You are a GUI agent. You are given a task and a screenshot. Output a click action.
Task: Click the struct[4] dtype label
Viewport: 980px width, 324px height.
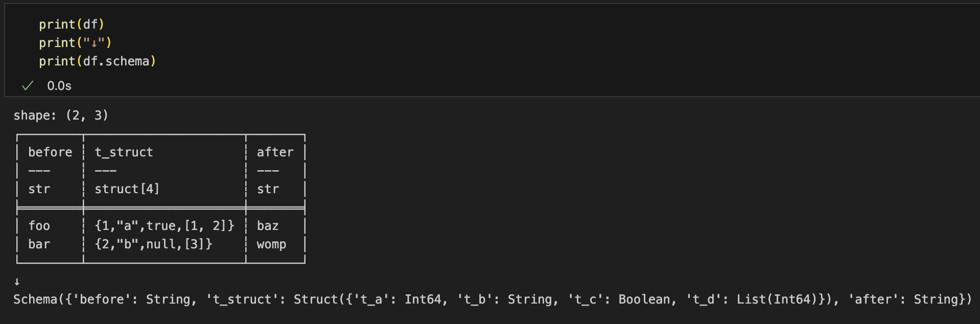click(x=127, y=189)
